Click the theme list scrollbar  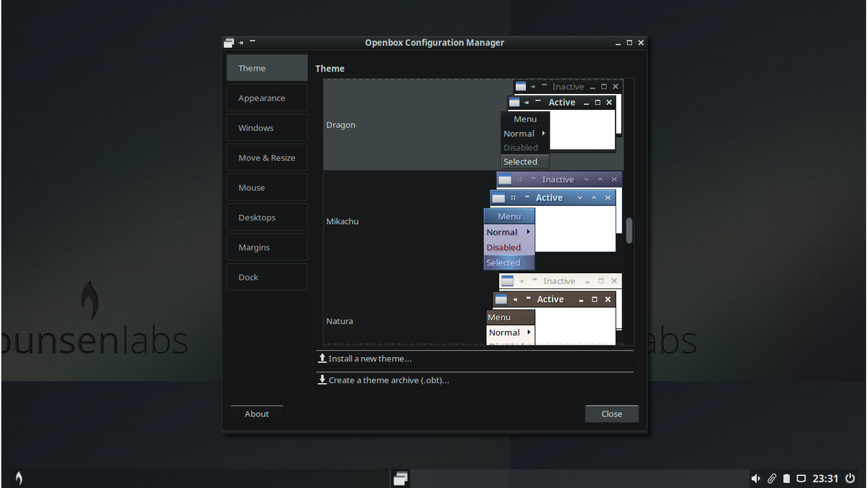click(x=629, y=231)
